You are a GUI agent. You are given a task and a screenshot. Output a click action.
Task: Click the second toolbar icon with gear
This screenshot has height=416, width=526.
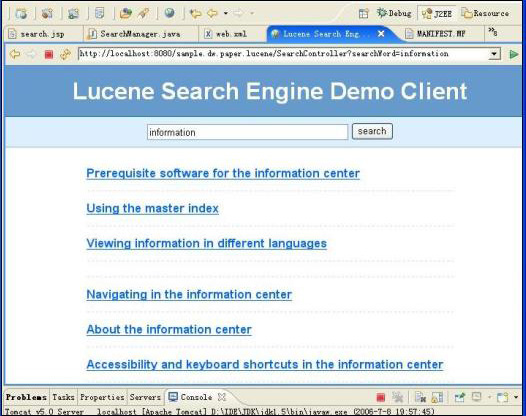coord(47,13)
